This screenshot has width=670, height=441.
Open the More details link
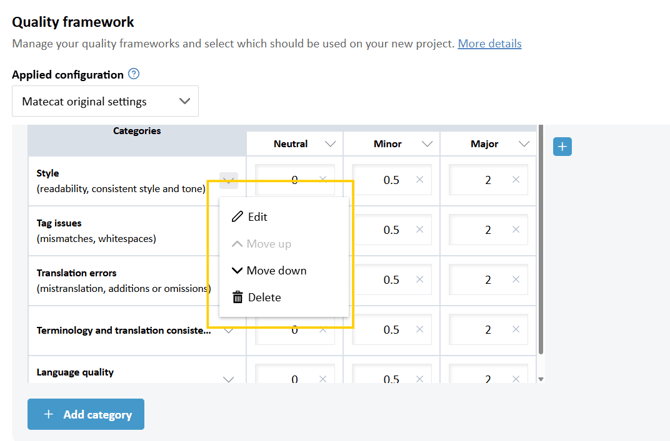click(489, 44)
